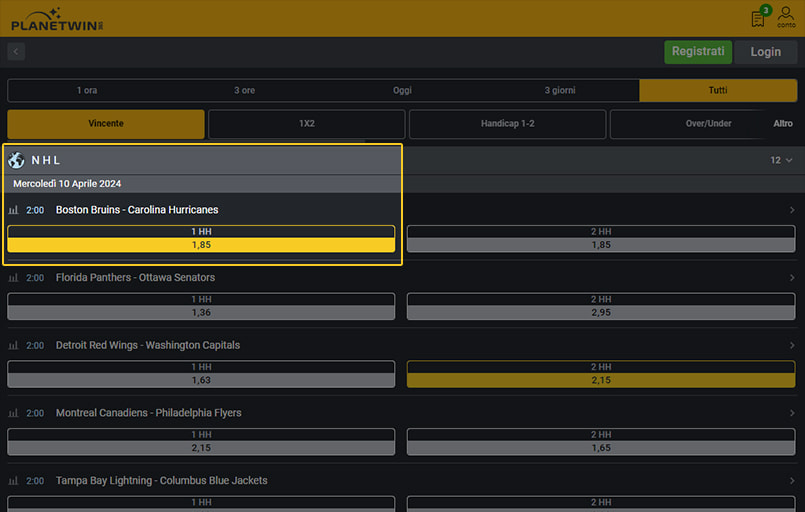
Task: Click the Registrati button
Action: click(x=698, y=52)
